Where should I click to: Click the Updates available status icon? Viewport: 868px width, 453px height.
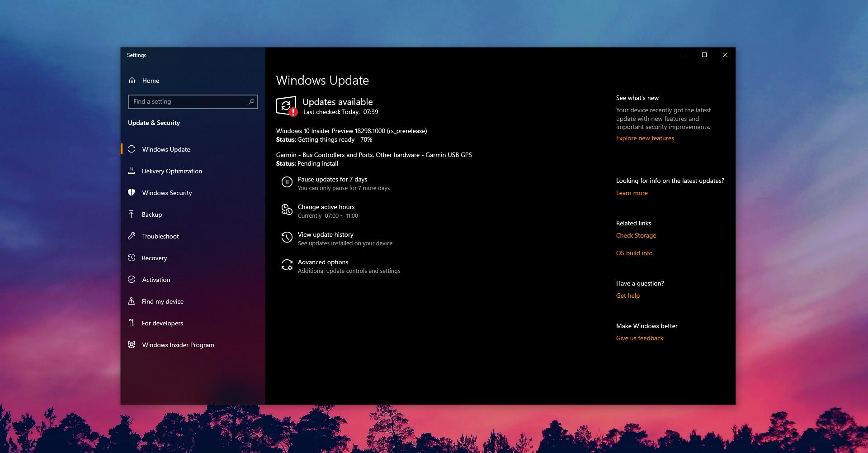[x=287, y=106]
